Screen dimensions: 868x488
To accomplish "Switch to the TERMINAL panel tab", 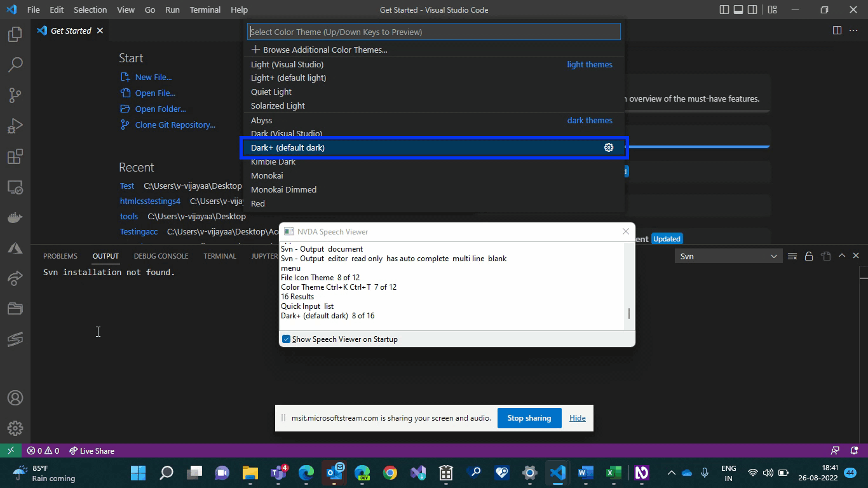I will (220, 256).
